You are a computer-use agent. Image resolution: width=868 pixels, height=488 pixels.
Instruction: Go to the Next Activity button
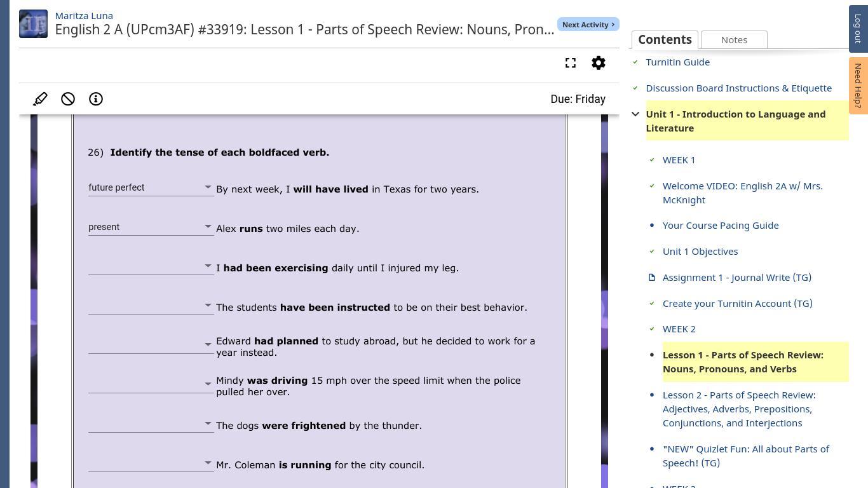(588, 25)
